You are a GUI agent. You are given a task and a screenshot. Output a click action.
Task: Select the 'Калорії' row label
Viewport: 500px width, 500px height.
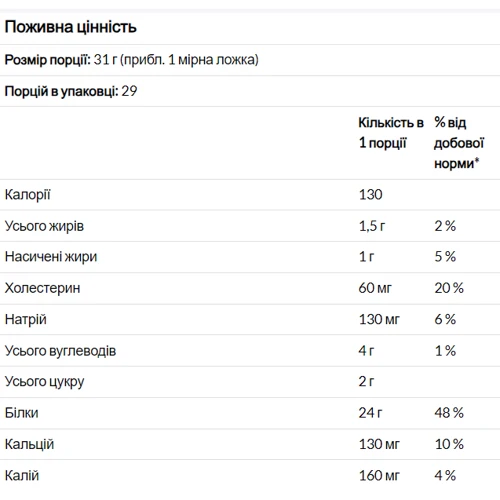pyautogui.click(x=27, y=195)
